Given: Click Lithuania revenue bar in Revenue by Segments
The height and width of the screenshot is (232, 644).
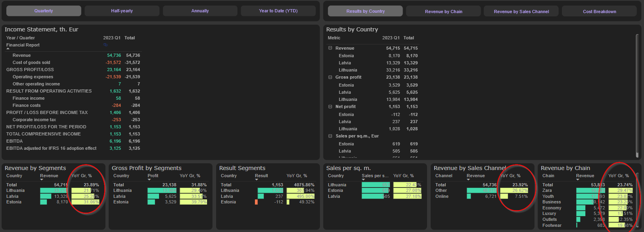Looking at the screenshot, I should click(x=54, y=191).
